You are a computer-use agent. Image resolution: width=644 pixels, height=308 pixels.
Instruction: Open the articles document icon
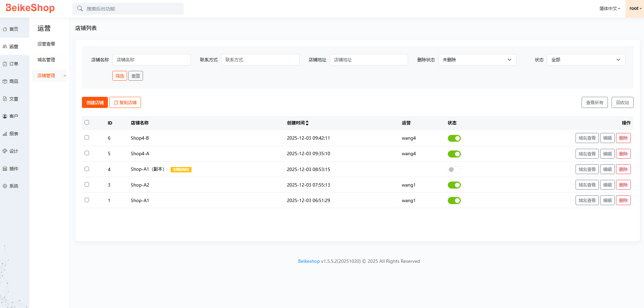(5, 99)
